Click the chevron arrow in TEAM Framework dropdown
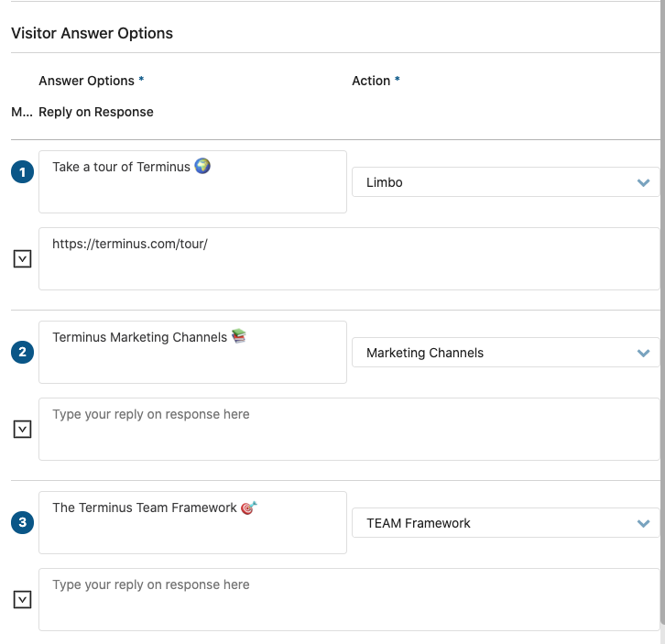This screenshot has width=665, height=644. [643, 523]
